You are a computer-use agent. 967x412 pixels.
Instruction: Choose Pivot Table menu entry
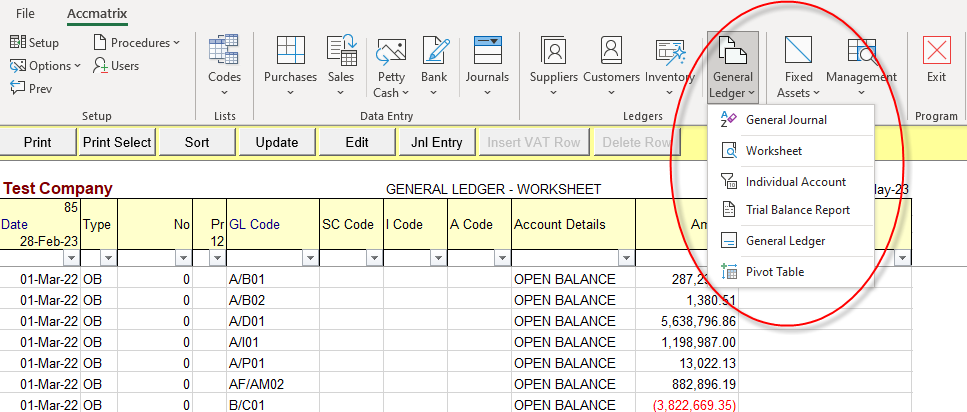(x=774, y=272)
